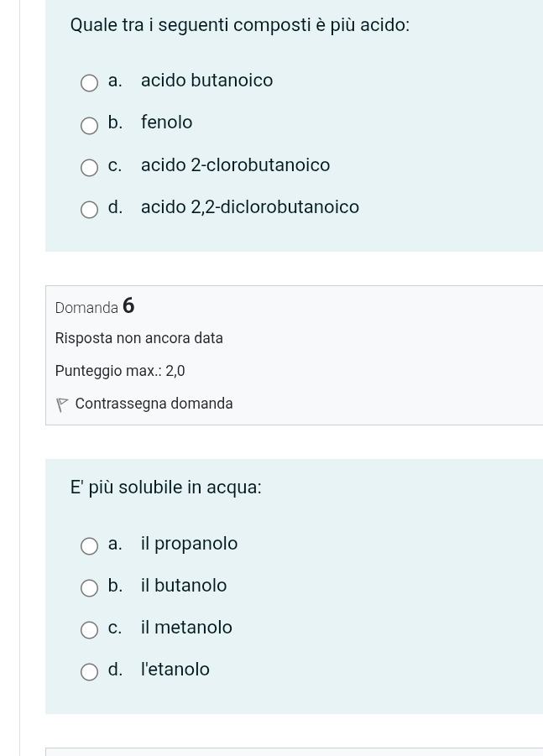Select il propanolo radio button
The width and height of the screenshot is (543, 756).
tap(89, 546)
